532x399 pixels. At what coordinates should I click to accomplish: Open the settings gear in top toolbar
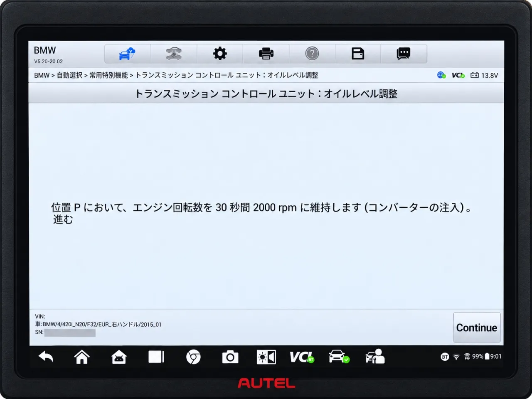[220, 54]
